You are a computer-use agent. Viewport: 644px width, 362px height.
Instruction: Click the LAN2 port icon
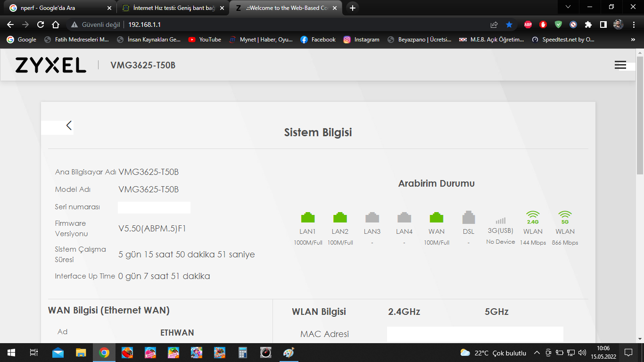coord(340,217)
